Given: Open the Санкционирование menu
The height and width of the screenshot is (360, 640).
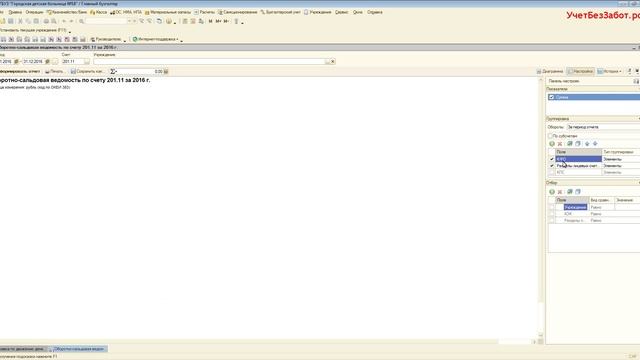Looking at the screenshot, I should [238, 12].
